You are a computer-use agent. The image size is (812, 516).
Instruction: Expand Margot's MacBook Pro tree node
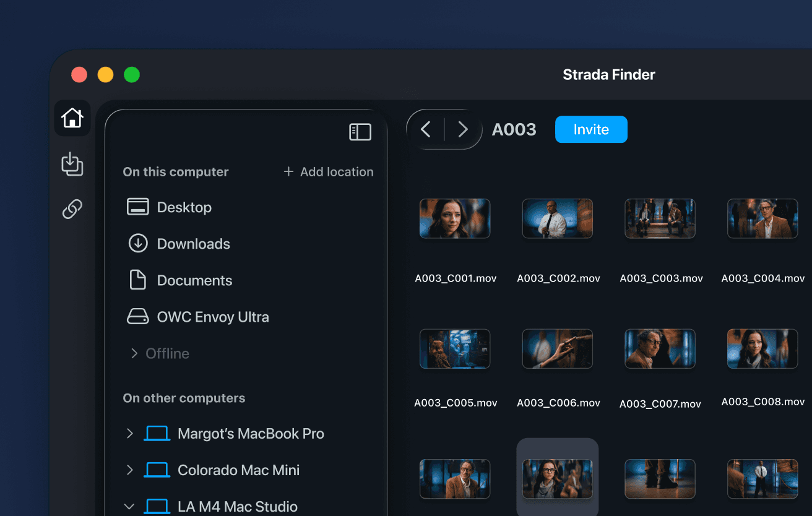129,434
